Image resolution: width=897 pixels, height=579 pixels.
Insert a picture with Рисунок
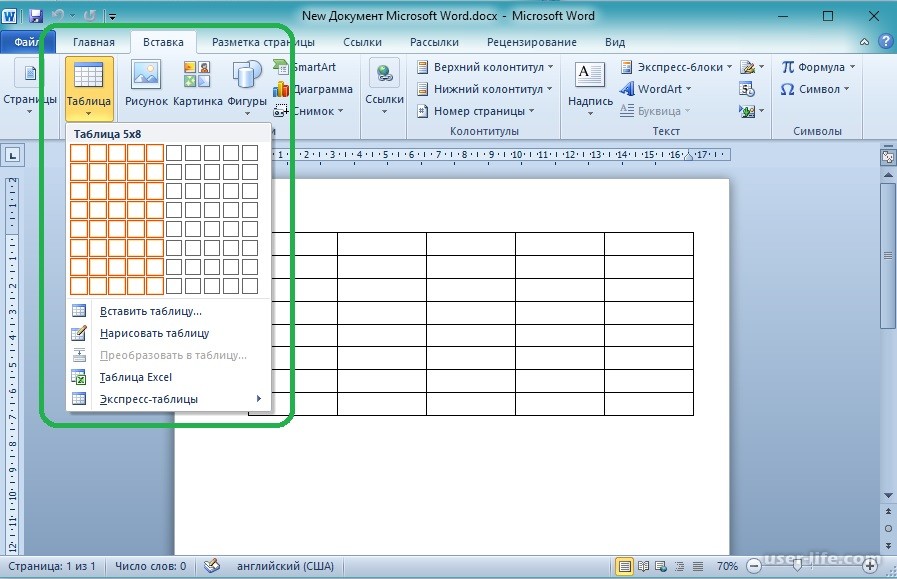coord(146,85)
